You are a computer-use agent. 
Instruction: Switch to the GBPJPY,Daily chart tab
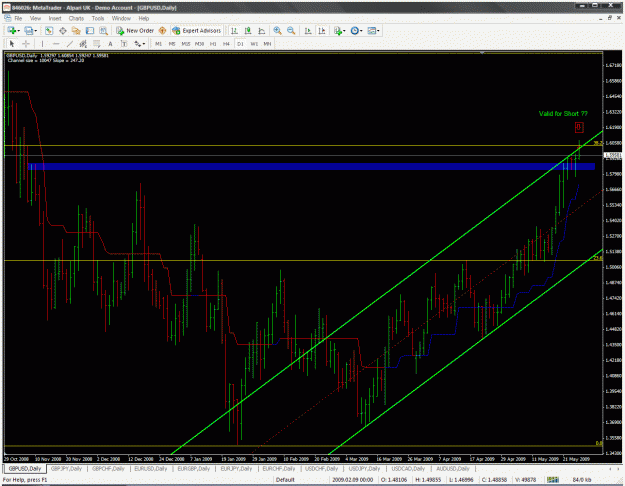click(66, 469)
